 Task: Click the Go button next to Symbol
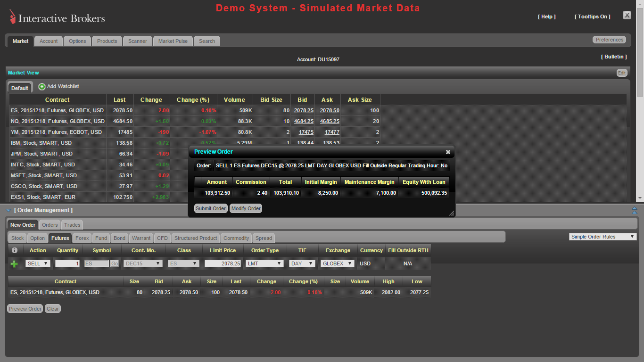click(x=115, y=263)
